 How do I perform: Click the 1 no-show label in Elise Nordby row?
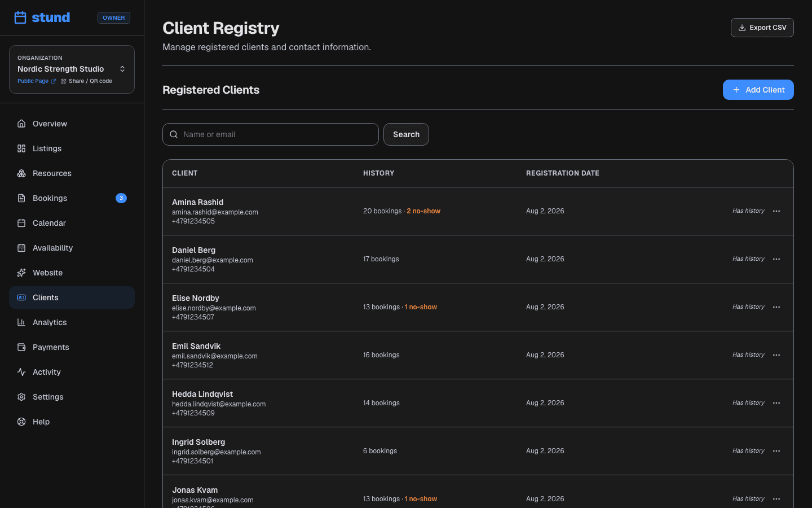tap(421, 307)
